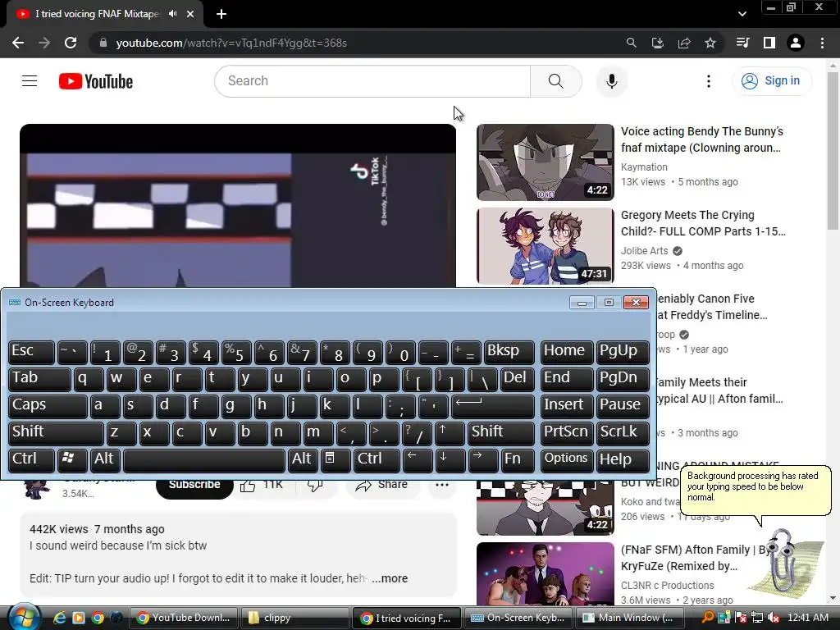Image resolution: width=840 pixels, height=630 pixels.
Task: Open a new tab with the plus button
Action: click(x=221, y=14)
